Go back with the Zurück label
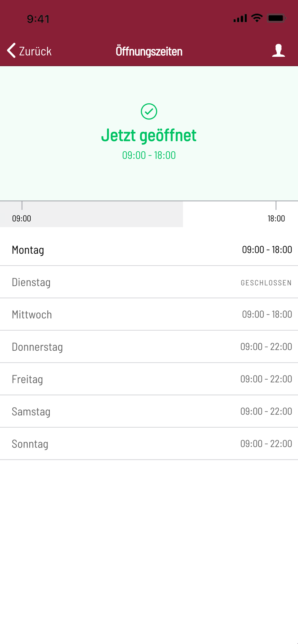Screen dimensions: 298x644 coord(35,51)
